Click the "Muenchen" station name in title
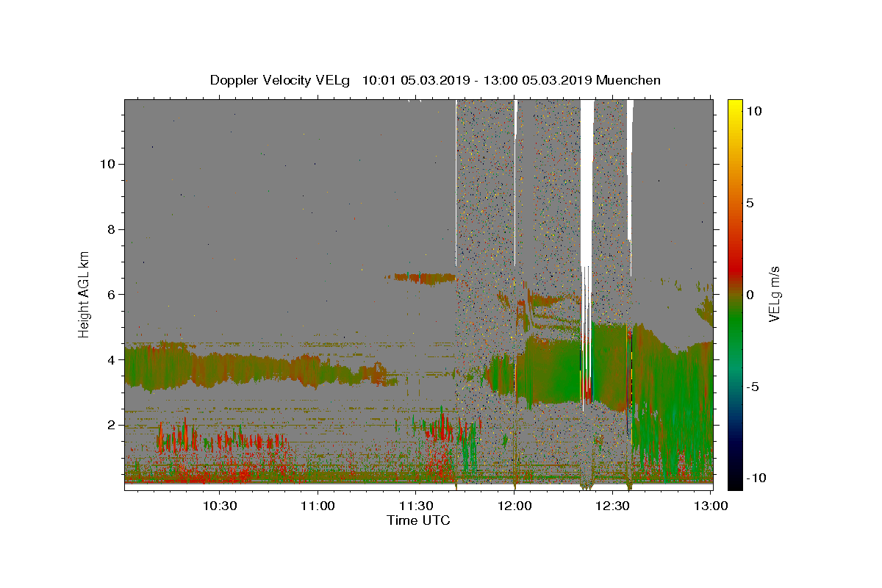 (628, 80)
